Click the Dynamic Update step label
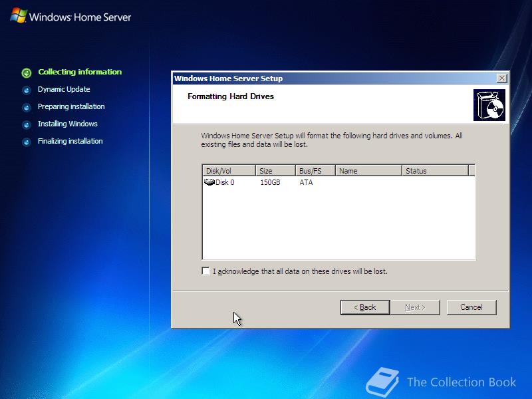 [64, 89]
